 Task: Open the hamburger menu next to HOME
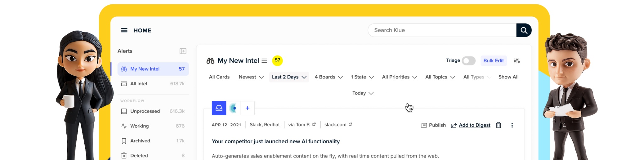tap(124, 30)
